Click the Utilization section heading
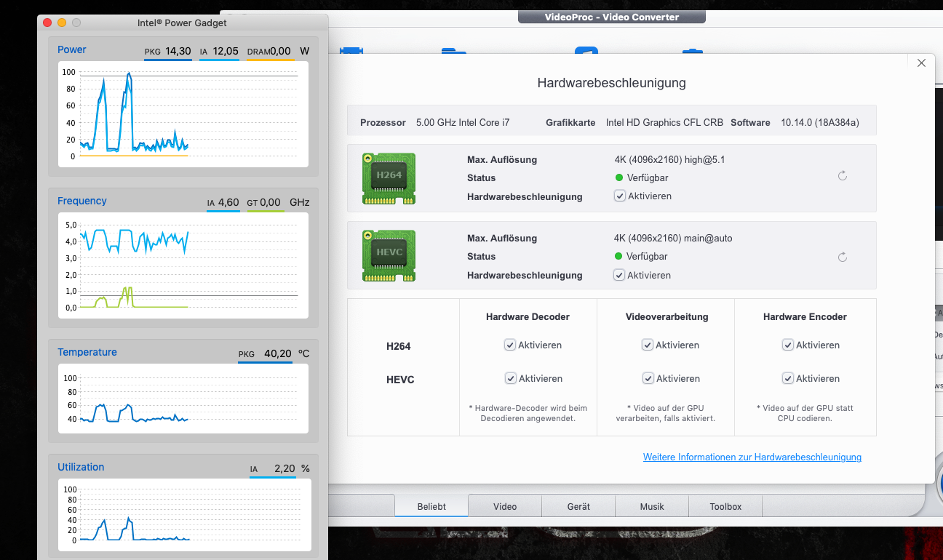This screenshot has height=560, width=943. 81,467
